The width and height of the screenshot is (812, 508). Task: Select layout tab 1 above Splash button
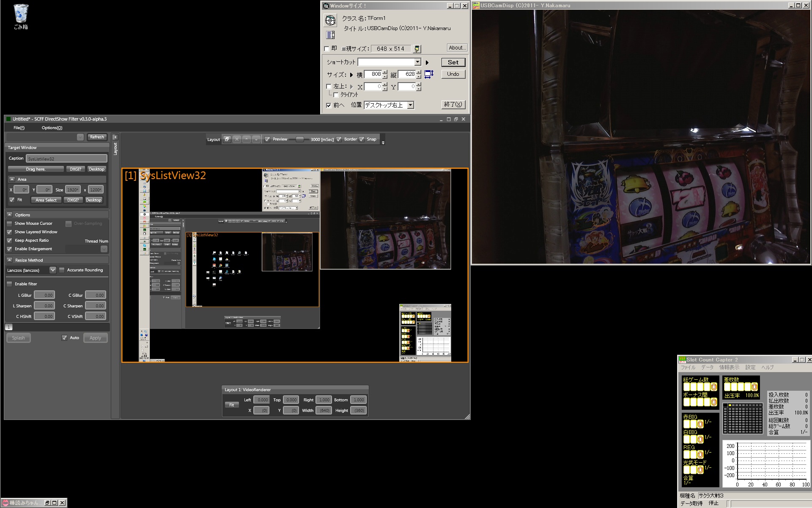pyautogui.click(x=9, y=327)
